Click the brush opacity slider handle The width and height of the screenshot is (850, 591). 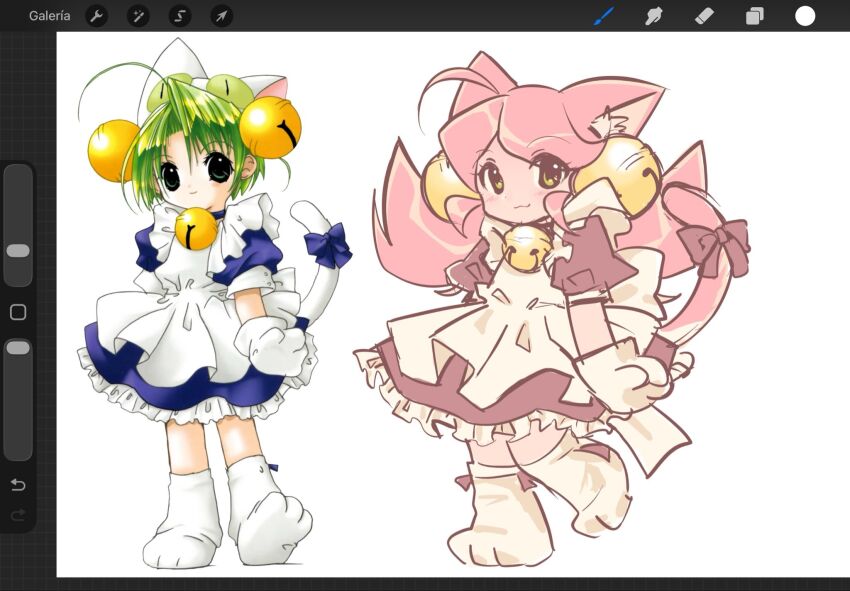click(18, 348)
